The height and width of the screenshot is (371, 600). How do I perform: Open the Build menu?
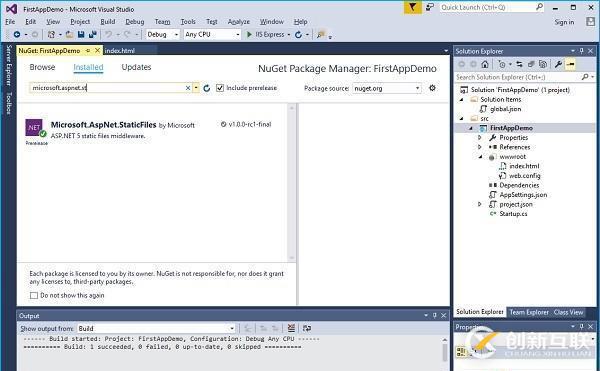108,22
